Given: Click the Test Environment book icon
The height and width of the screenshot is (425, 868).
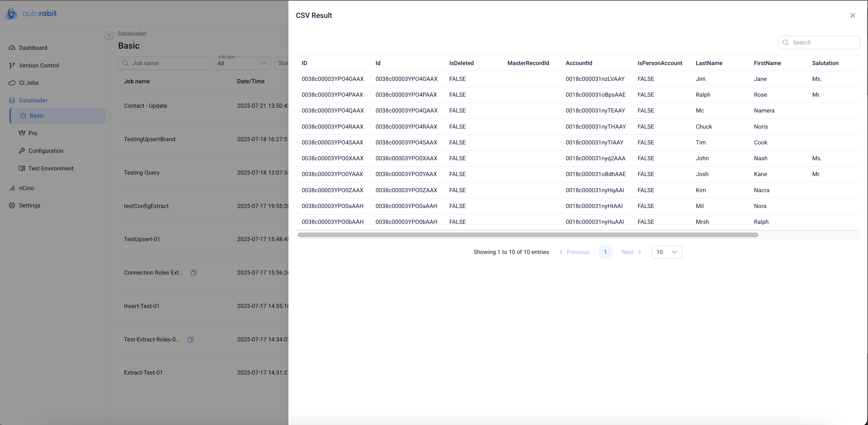Looking at the screenshot, I should point(22,169).
